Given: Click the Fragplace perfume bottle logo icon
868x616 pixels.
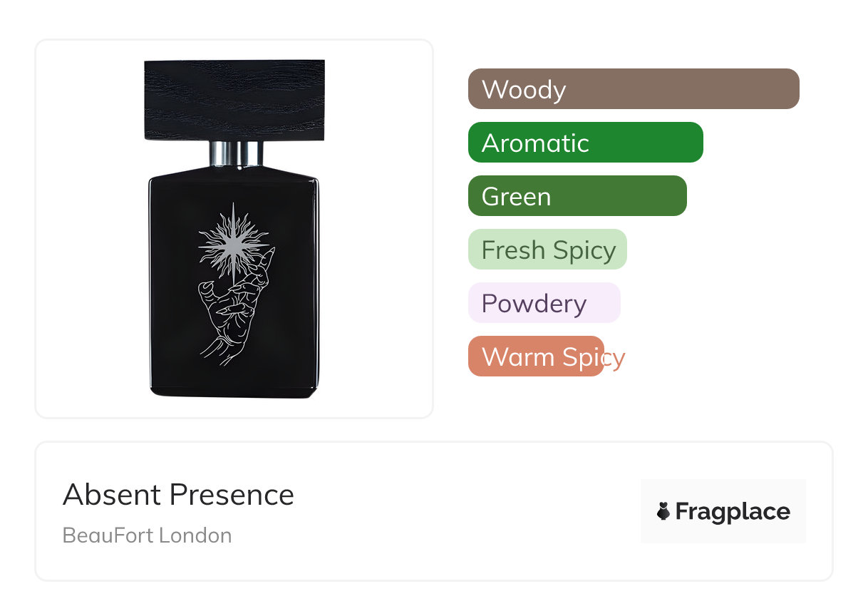Looking at the screenshot, I should (663, 511).
